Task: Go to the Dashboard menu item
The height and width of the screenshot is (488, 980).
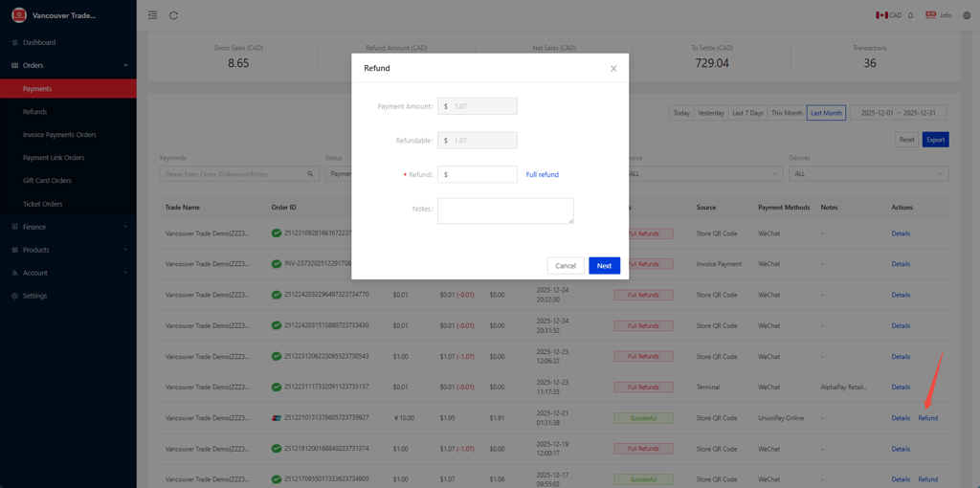Action: point(39,42)
